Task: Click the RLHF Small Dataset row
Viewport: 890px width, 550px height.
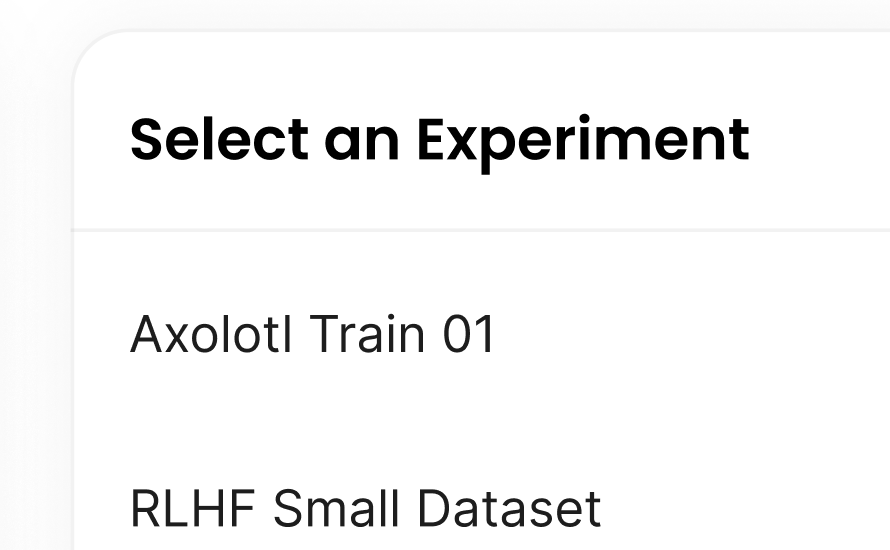Action: tap(366, 508)
